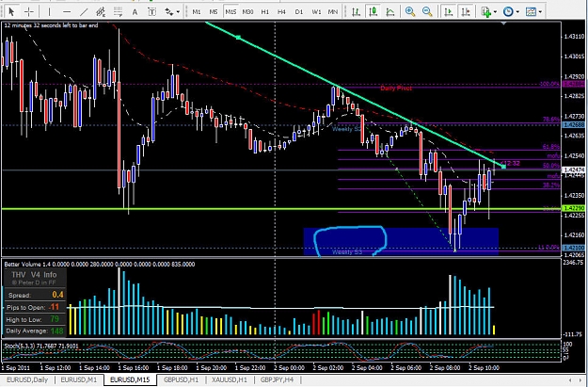Click the 'Weekly S3' label

click(x=347, y=251)
